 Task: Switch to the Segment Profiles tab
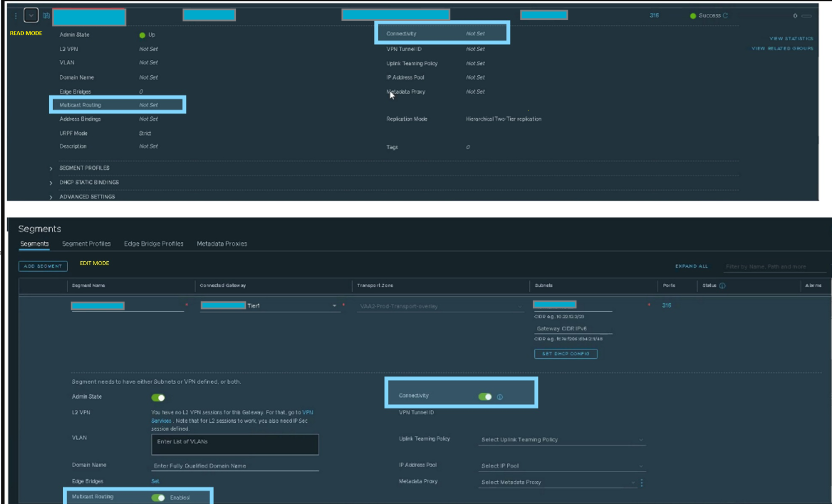(x=86, y=244)
